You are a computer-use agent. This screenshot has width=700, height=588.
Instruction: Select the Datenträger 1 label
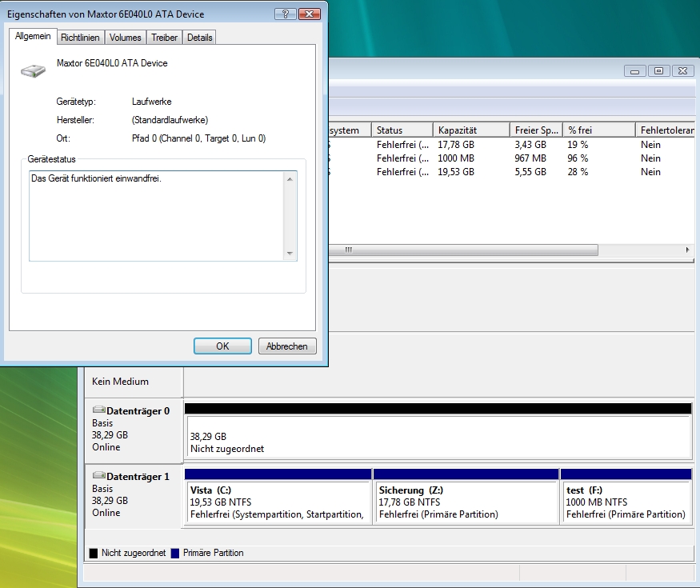[x=138, y=476]
